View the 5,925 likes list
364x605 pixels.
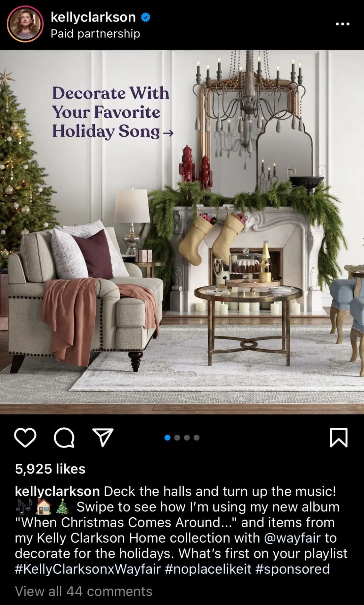tap(50, 469)
